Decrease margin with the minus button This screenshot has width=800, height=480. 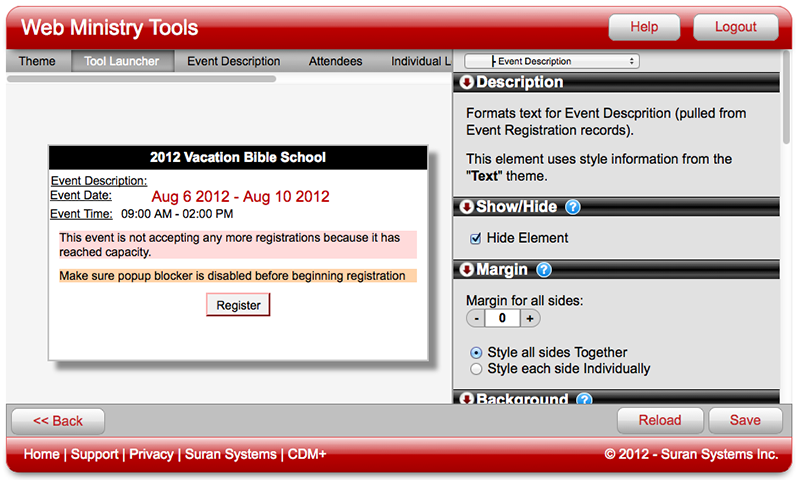pos(477,318)
